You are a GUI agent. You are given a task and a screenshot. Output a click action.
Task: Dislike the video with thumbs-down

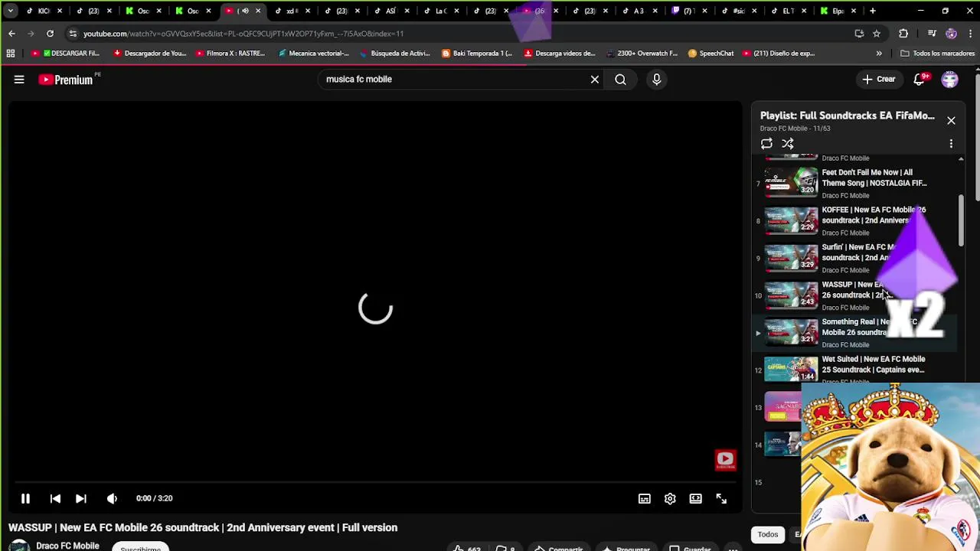click(505, 548)
